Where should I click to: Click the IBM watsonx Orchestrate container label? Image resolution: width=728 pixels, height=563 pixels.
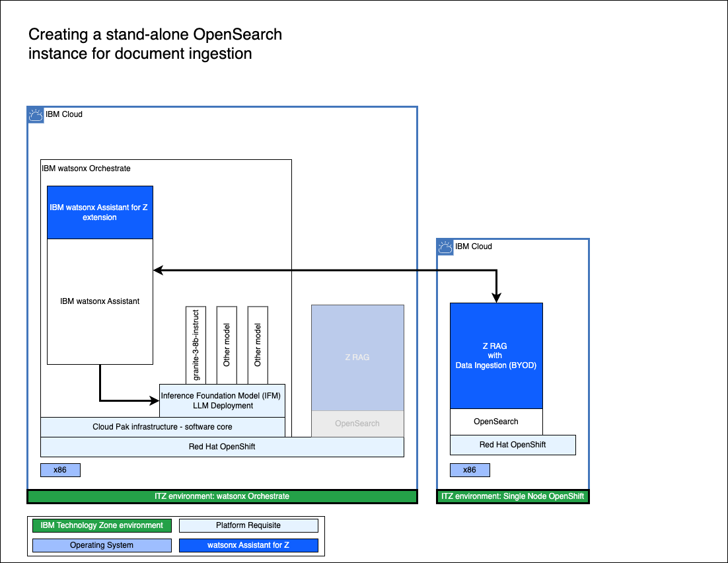pyautogui.click(x=87, y=169)
